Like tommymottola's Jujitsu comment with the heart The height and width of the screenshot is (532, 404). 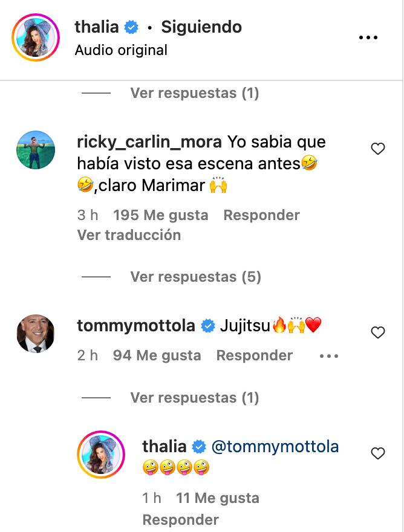378,332
